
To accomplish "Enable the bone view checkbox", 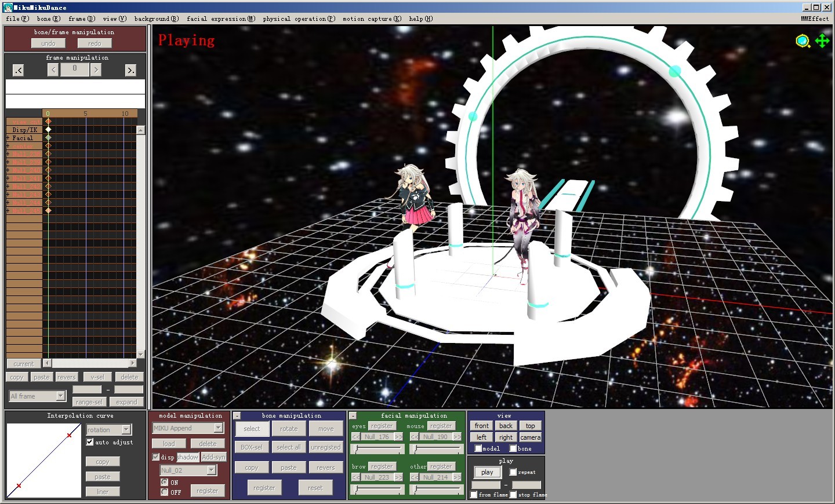I will pyautogui.click(x=513, y=448).
